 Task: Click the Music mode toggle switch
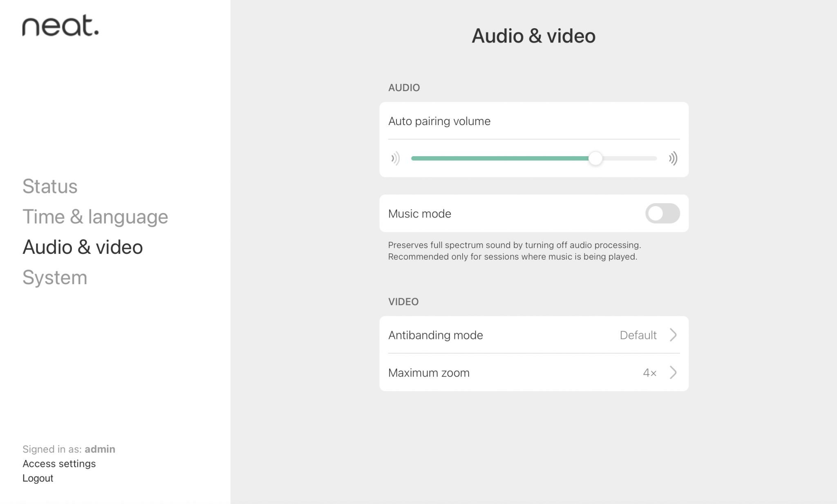662,213
